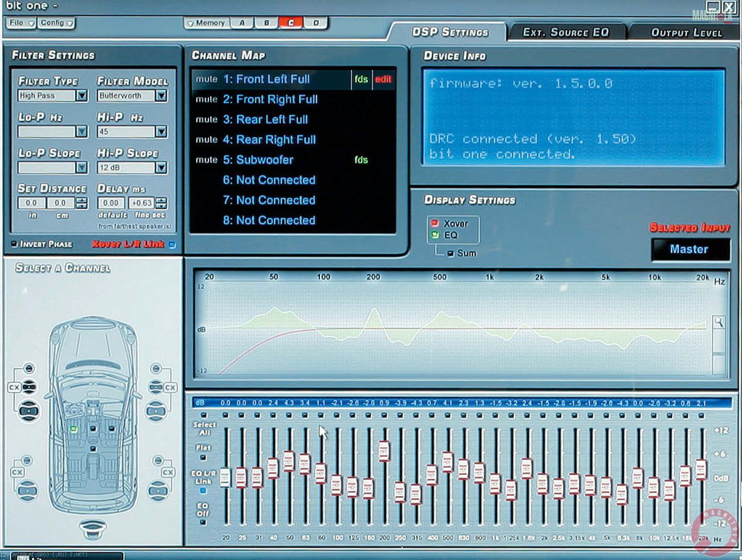742x560 pixels.
Task: Click the rear left CX label box
Action: [17, 472]
